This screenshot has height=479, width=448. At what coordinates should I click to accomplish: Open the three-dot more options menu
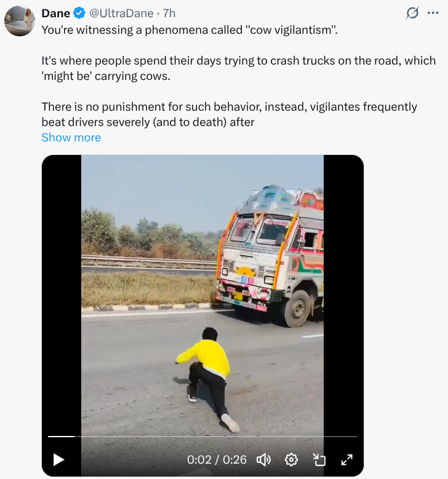433,13
